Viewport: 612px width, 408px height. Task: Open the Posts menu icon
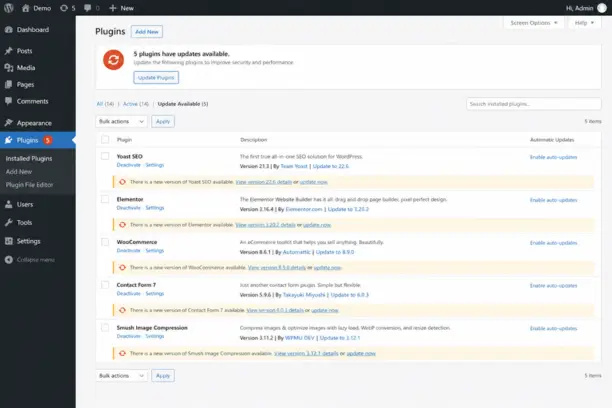9,51
